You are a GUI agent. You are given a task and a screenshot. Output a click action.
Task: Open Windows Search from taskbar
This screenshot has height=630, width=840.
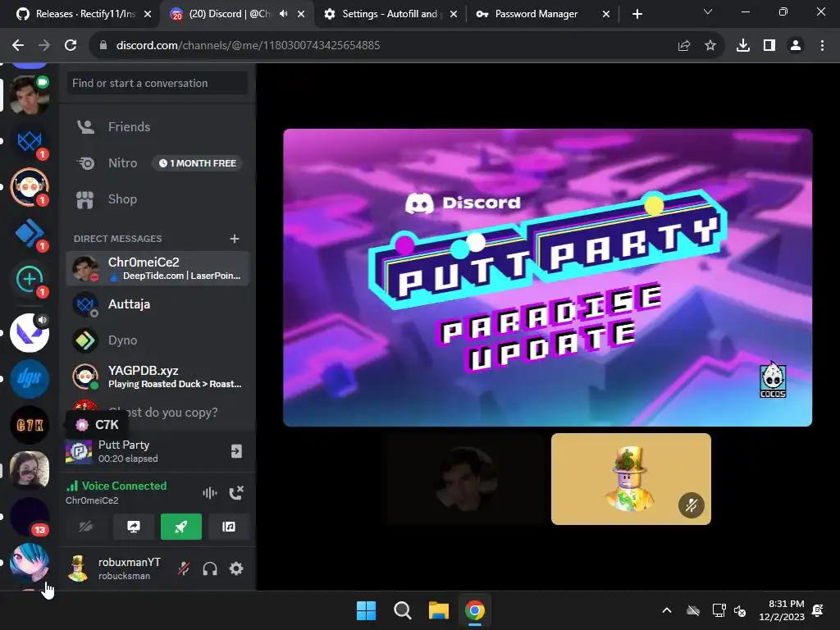coord(402,610)
